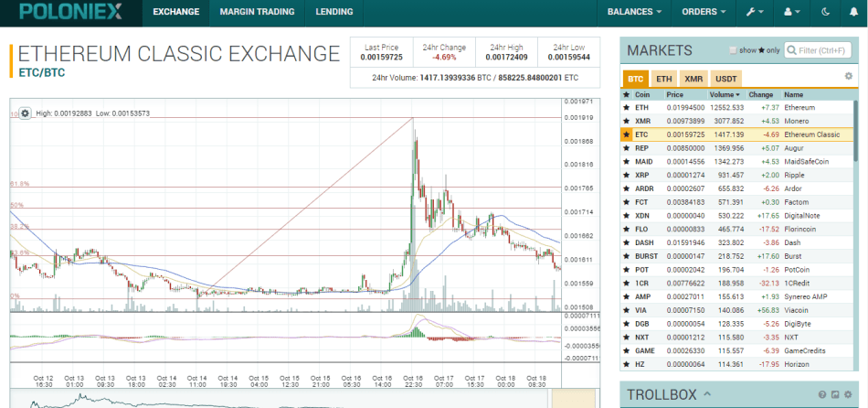Click the Poloniex logo
This screenshot has height=408, width=868.
tap(71, 13)
